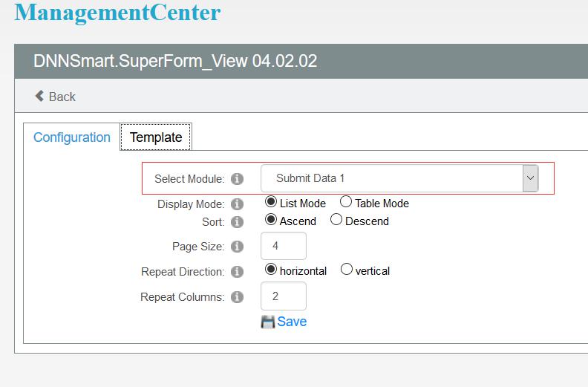
Task: Focus the Page Size input field
Action: (284, 246)
